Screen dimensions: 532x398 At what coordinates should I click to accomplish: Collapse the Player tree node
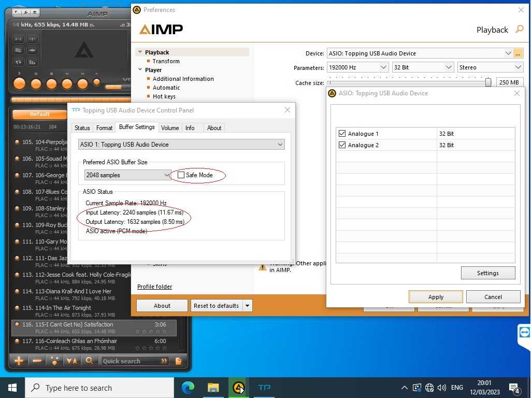click(140, 69)
